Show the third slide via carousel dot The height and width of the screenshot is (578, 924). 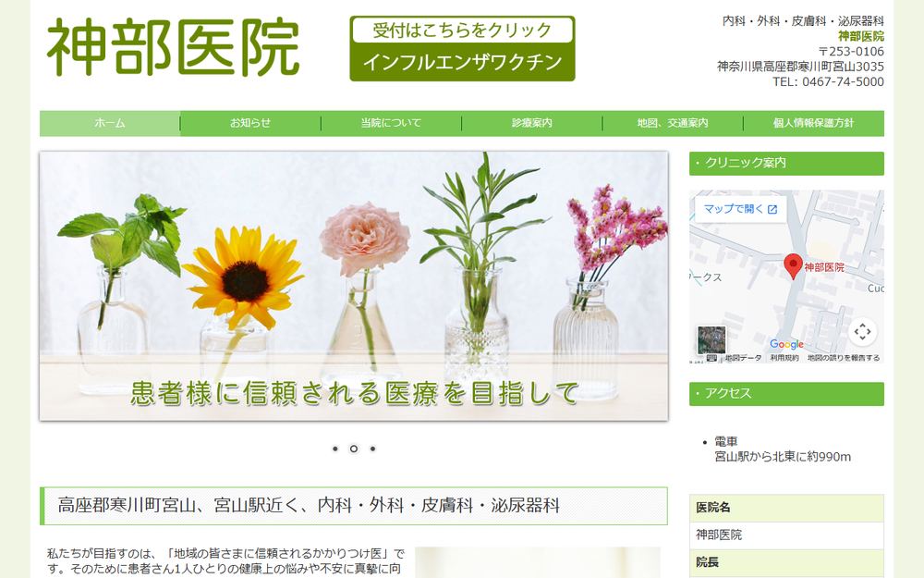pos(372,449)
